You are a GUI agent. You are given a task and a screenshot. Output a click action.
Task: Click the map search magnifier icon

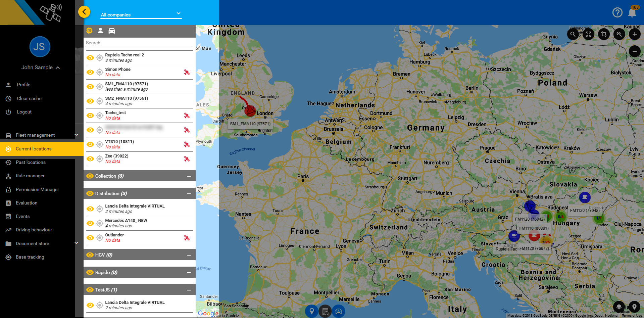pos(573,34)
